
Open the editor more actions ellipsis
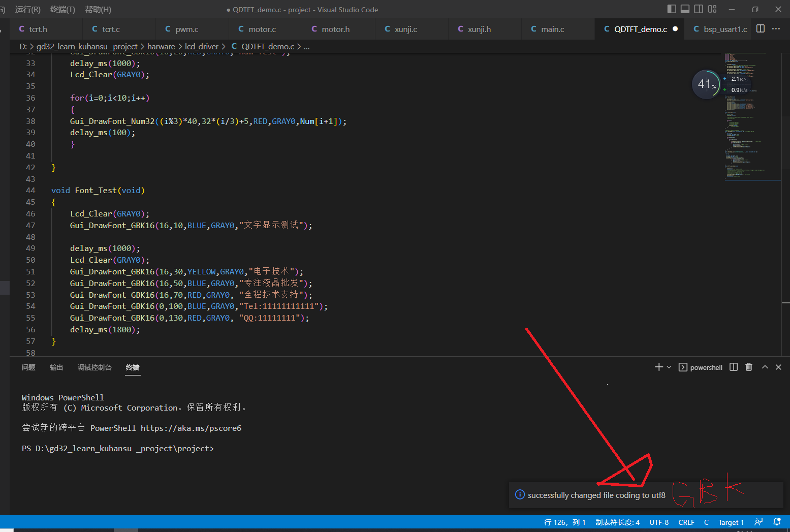pos(776,29)
